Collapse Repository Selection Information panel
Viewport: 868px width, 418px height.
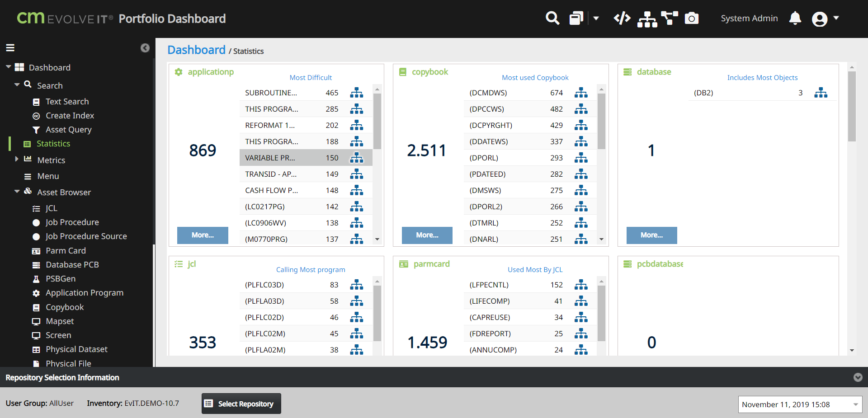coord(858,377)
